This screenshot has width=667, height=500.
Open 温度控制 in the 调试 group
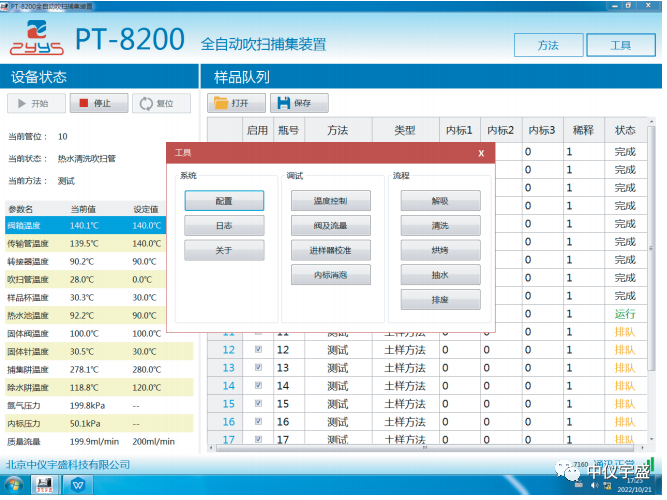pos(329,200)
